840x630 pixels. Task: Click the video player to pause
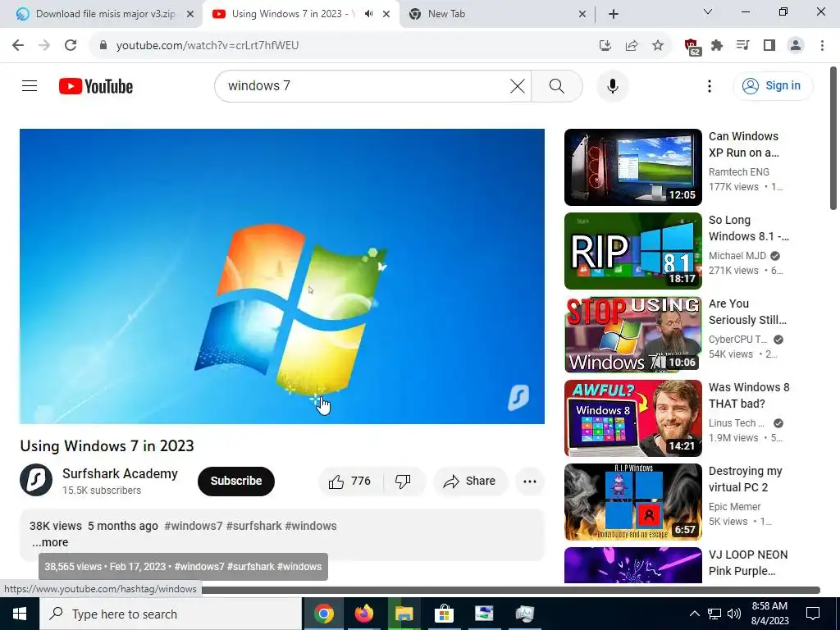pyautogui.click(x=282, y=276)
